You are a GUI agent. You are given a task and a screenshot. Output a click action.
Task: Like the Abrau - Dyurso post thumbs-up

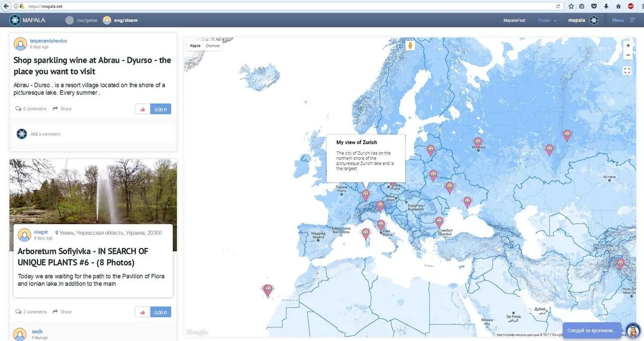click(142, 109)
